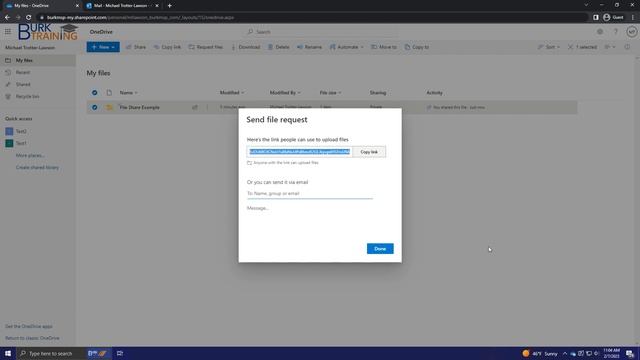
Task: Copy the file request link
Action: coord(369,152)
